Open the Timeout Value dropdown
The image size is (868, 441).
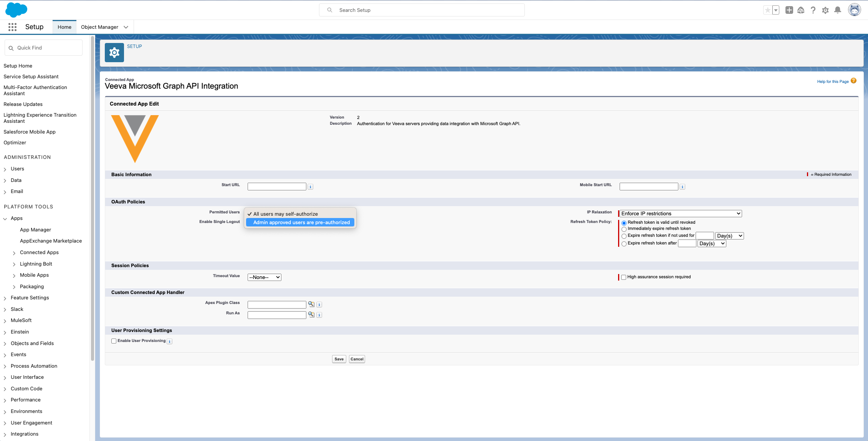265,277
